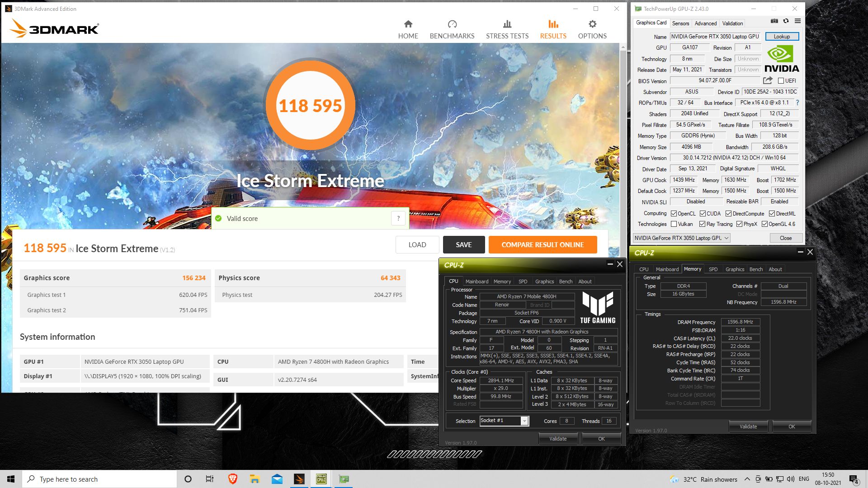Image resolution: width=868 pixels, height=488 pixels.
Task: Click valid score help question mark
Action: coord(398,218)
